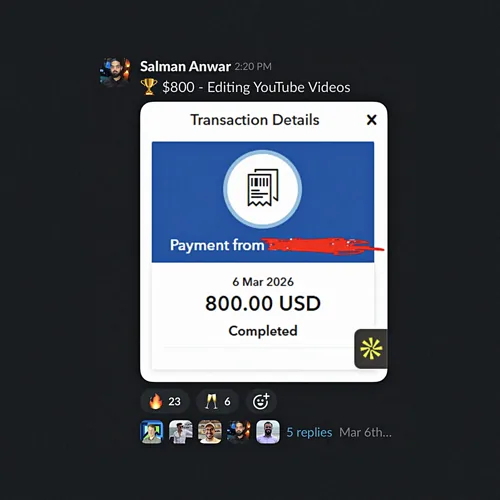Click the trophy emoji in the message
This screenshot has width=500, height=500.
pos(149,87)
